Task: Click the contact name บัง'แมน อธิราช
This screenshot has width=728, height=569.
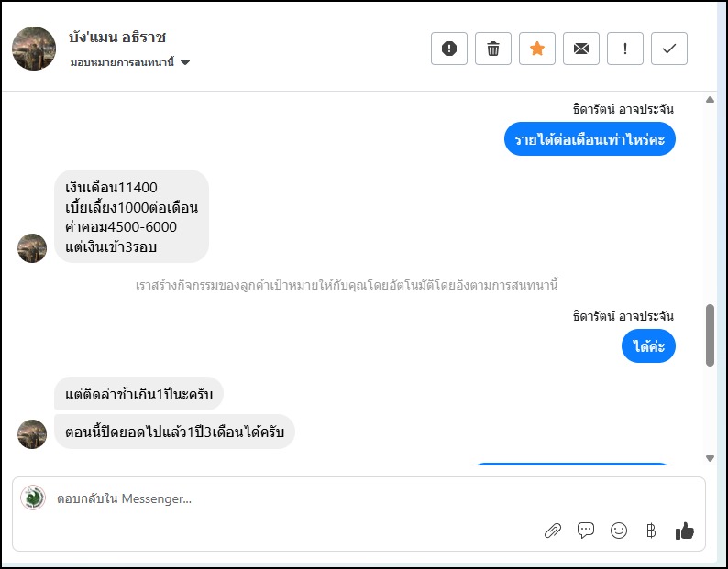Action: pyautogui.click(x=117, y=38)
